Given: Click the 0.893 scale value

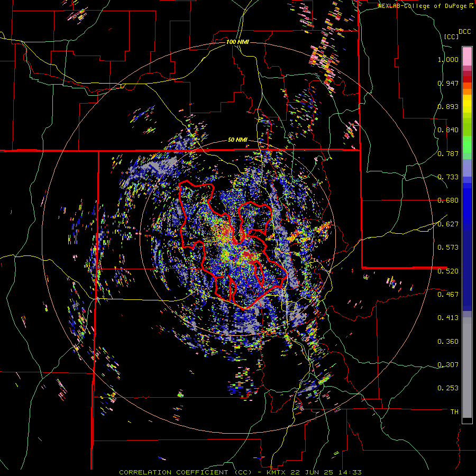Looking at the screenshot, I should 448,107.
